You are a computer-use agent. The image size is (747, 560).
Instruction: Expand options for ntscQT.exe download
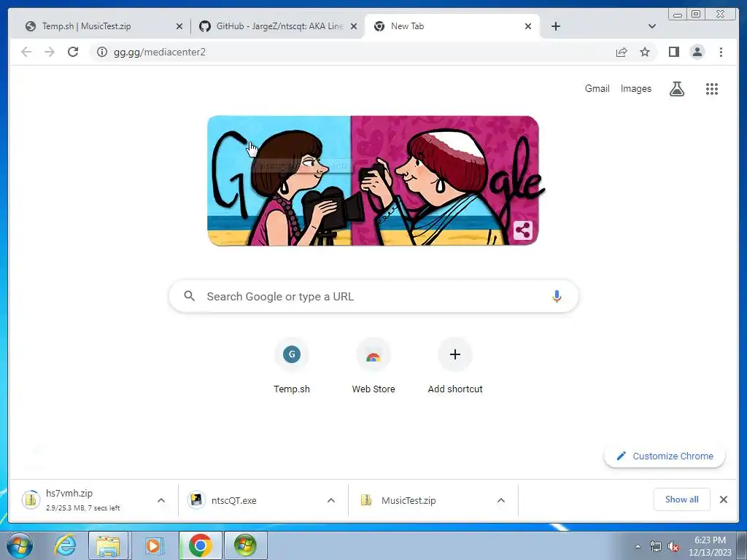(331, 500)
